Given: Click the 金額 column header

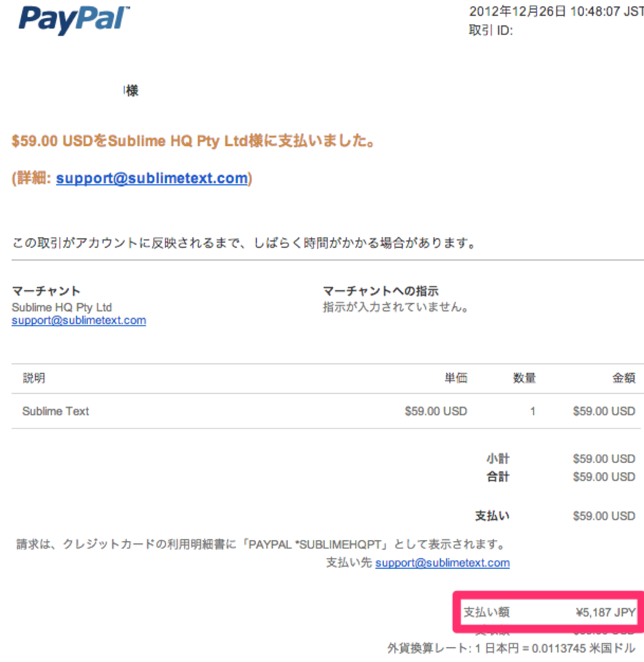Looking at the screenshot, I should (624, 378).
